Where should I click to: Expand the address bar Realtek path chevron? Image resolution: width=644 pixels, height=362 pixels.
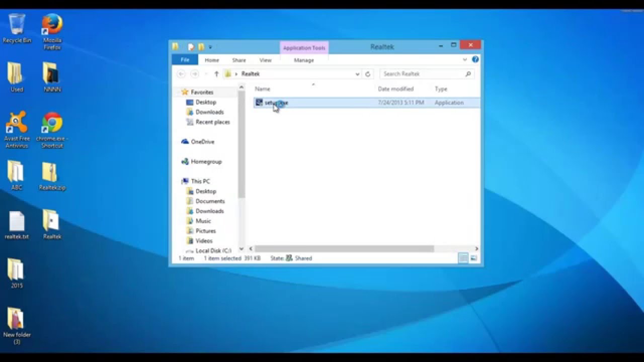pyautogui.click(x=236, y=74)
